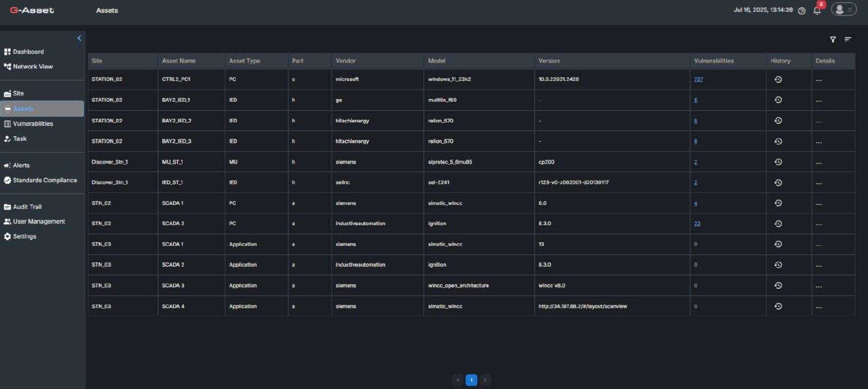This screenshot has height=389, width=868.
Task: View history for STN_02 SCADA 2
Action: [778, 223]
